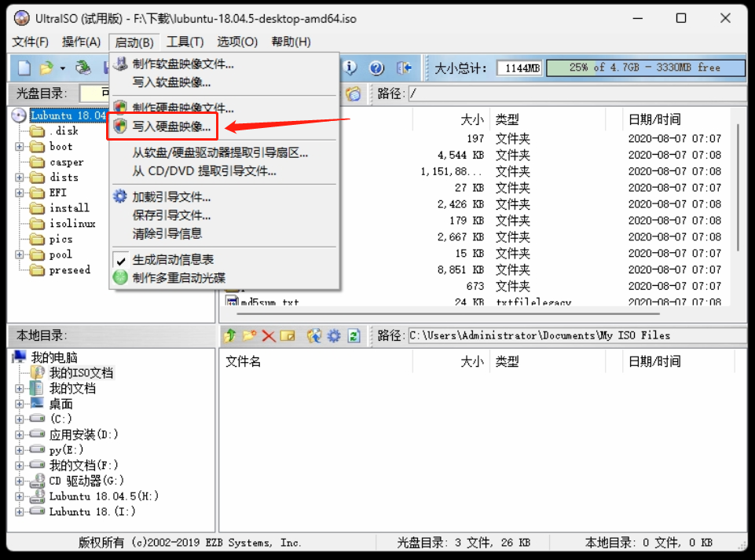The width and height of the screenshot is (755, 560).
Task: Click the New folder icon in local toolbar
Action: [249, 335]
